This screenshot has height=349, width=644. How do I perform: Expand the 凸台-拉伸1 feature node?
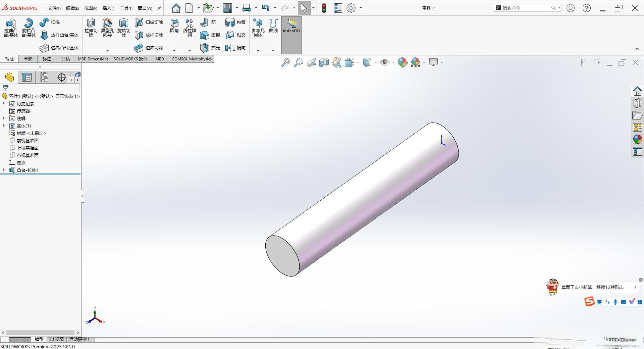point(4,170)
